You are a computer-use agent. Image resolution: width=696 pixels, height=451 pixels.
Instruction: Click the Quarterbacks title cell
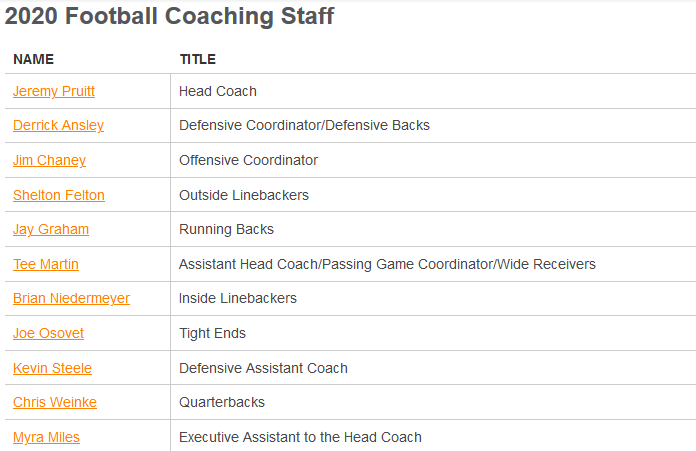pyautogui.click(x=222, y=402)
